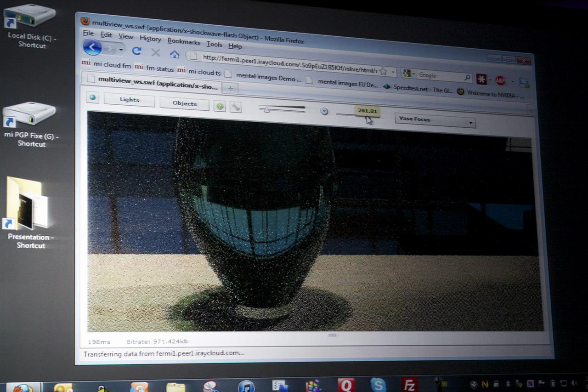Click the '198ms' latency readout
This screenshot has height=392, width=588.
pos(99,341)
